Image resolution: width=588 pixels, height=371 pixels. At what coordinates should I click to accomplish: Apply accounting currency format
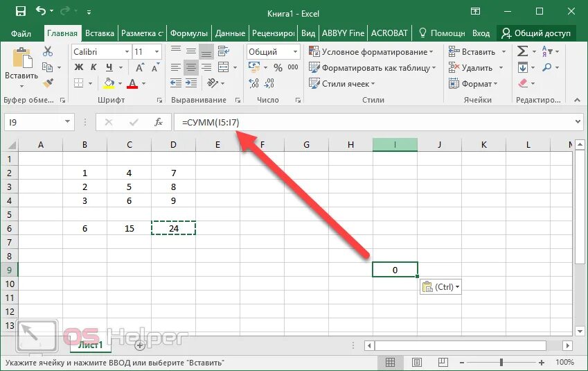(x=254, y=67)
